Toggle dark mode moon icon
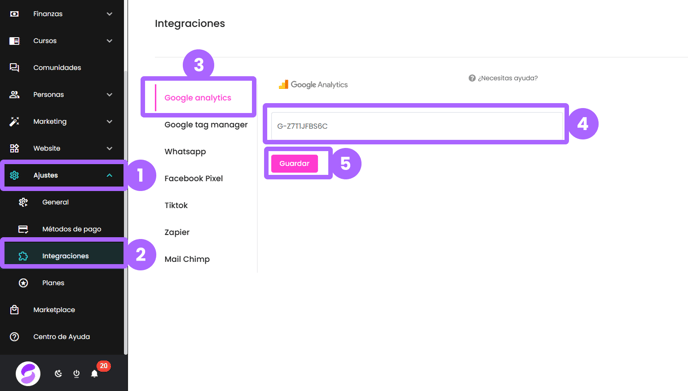This screenshot has height=391, width=688. 58,374
